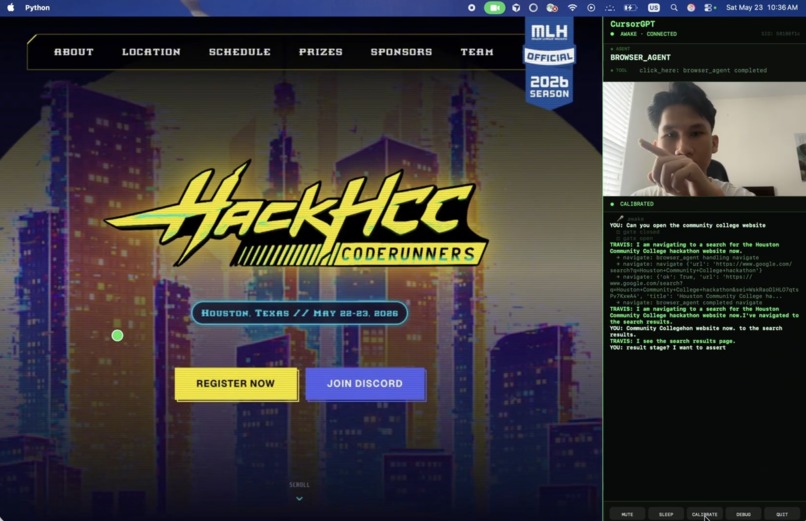The width and height of the screenshot is (806, 521).
Task: Click the "I see the search results page" reply
Action: coord(672,341)
